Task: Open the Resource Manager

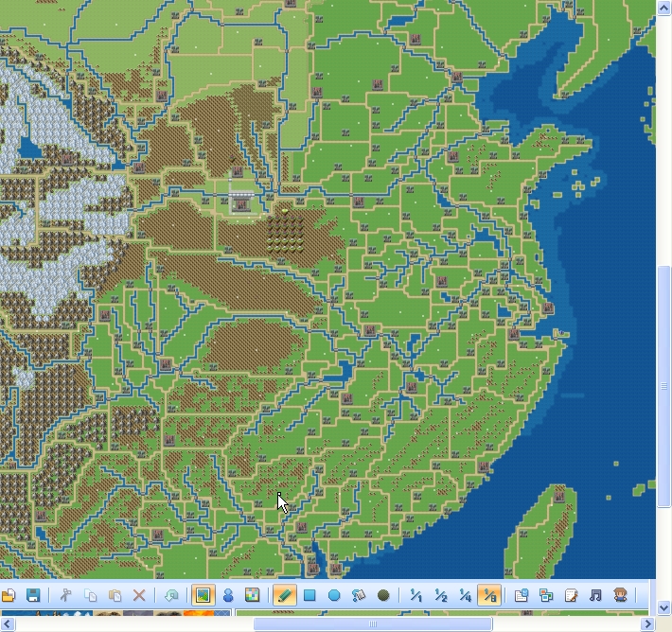Action: [546, 595]
